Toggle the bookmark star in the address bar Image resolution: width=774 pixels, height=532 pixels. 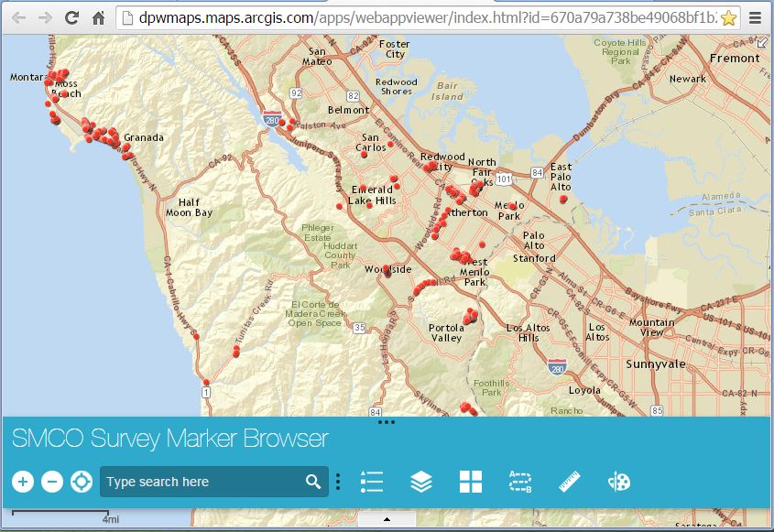pos(726,16)
